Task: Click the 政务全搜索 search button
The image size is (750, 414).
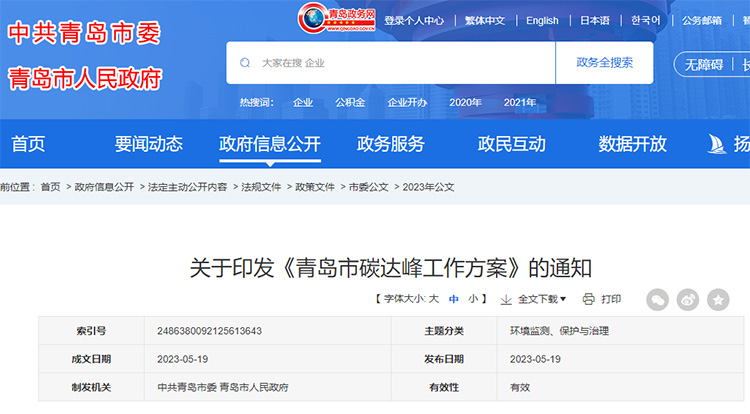Action: tap(604, 63)
